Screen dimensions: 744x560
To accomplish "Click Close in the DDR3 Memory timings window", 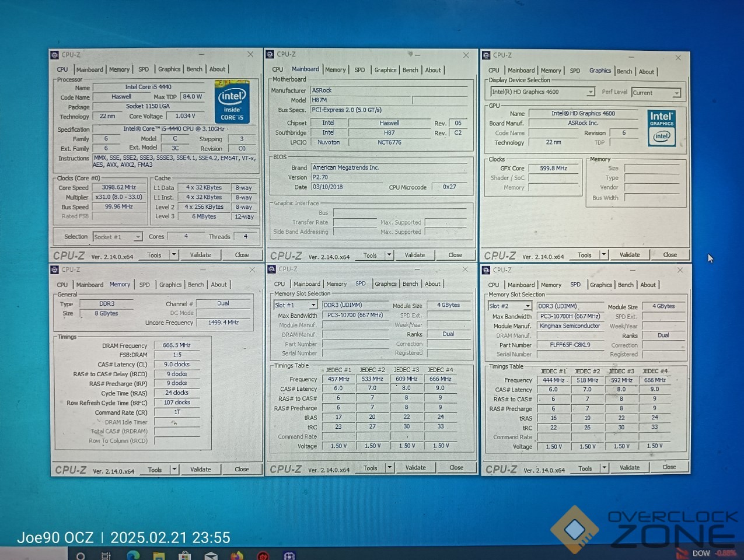I will point(242,469).
